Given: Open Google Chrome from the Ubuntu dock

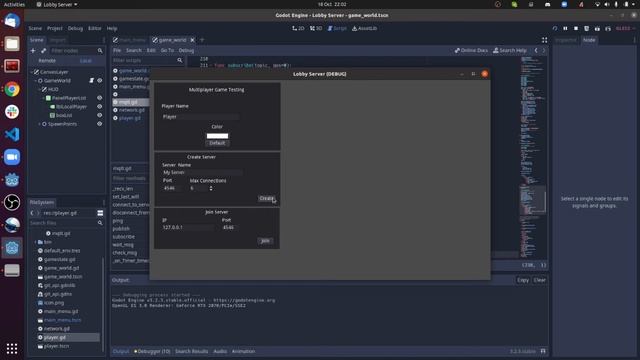Looking at the screenshot, I should pyautogui.click(x=12, y=89).
